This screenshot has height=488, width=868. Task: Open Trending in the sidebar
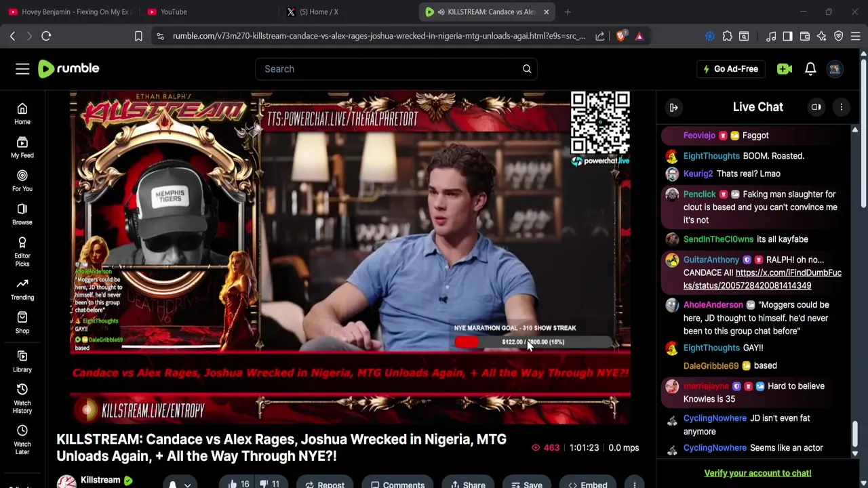(x=22, y=289)
